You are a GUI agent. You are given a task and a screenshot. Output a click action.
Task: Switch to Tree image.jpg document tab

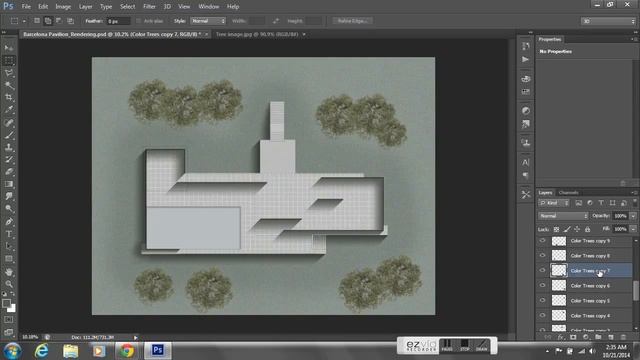click(257, 35)
